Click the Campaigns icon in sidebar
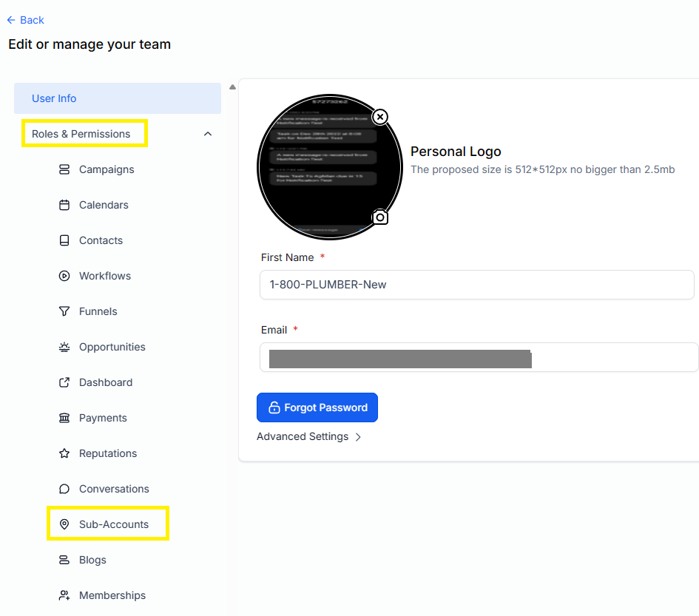 64,169
